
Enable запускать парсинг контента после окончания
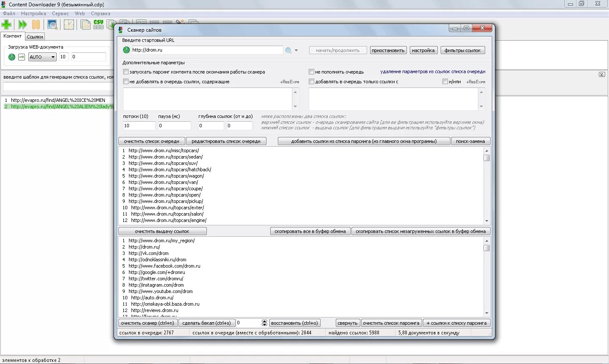click(x=126, y=72)
